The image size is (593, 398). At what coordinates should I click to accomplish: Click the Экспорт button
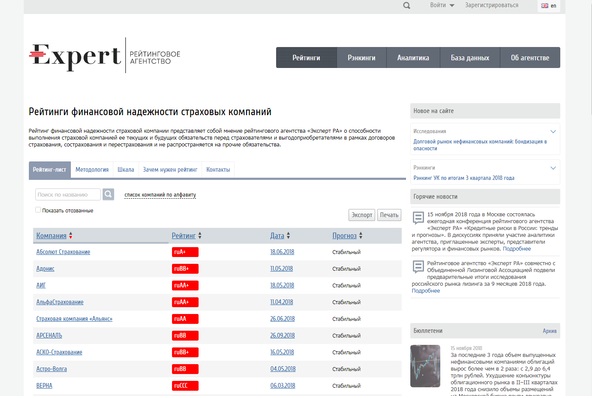tap(362, 215)
